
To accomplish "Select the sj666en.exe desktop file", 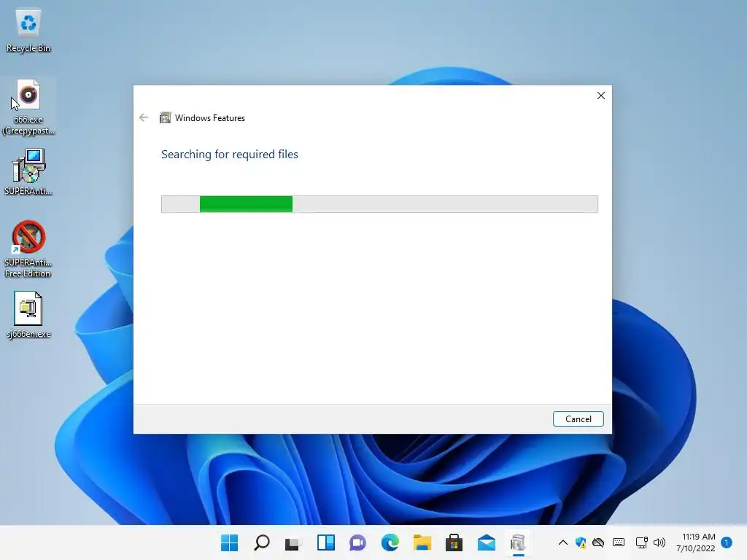I will coord(28,315).
